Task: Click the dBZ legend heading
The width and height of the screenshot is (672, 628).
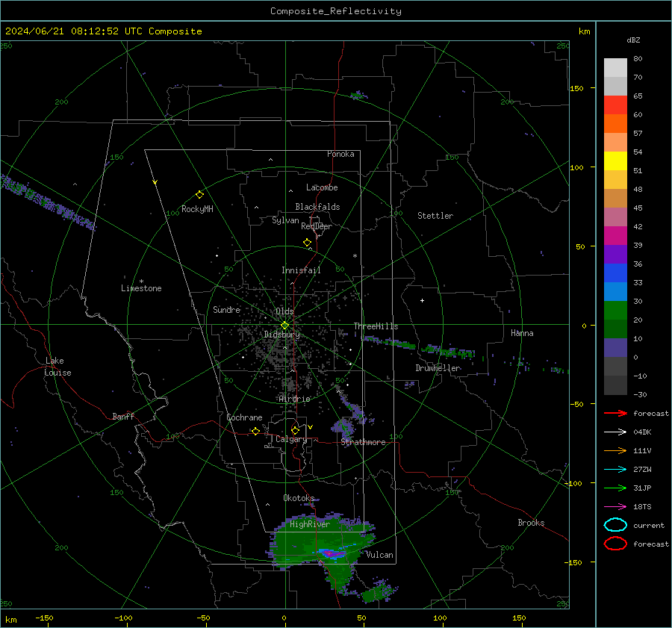Action: (633, 40)
